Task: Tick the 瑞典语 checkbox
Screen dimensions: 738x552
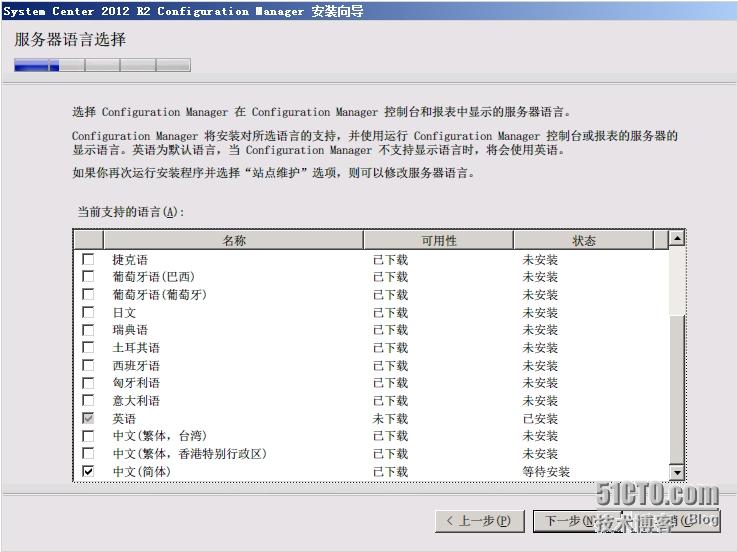Action: coord(88,330)
